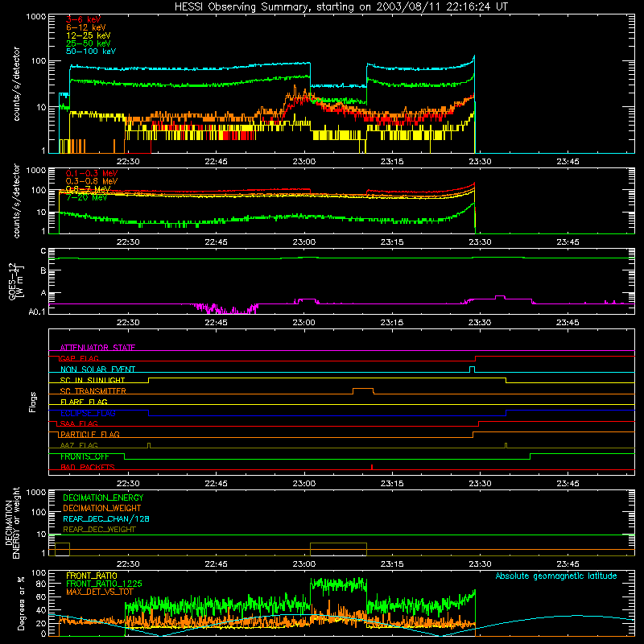Click the 0.3-0.8 MeV legend label
The image size is (644, 644).
click(x=92, y=181)
